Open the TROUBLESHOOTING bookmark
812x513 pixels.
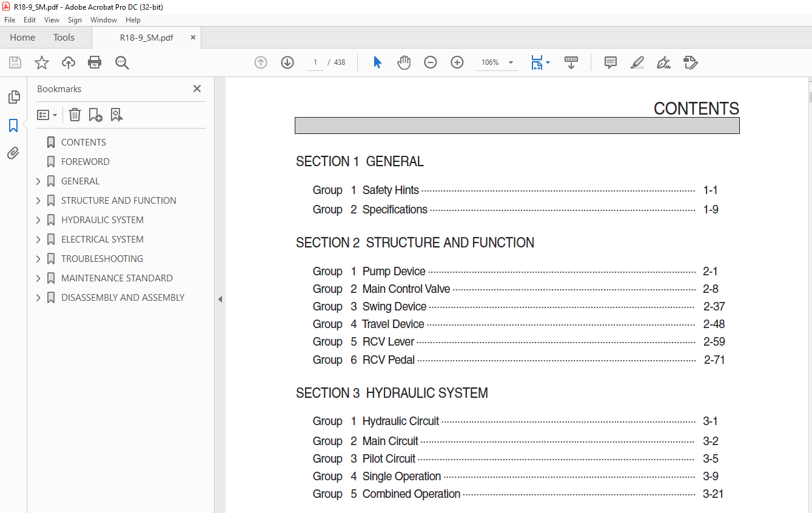pyautogui.click(x=102, y=259)
